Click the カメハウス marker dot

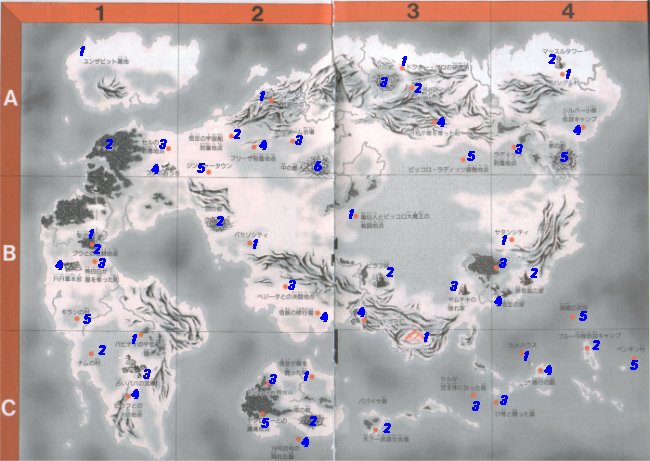tap(522, 354)
